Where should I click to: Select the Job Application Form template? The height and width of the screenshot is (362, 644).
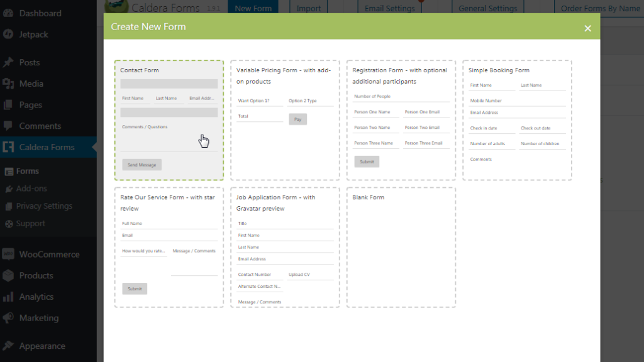(285, 247)
